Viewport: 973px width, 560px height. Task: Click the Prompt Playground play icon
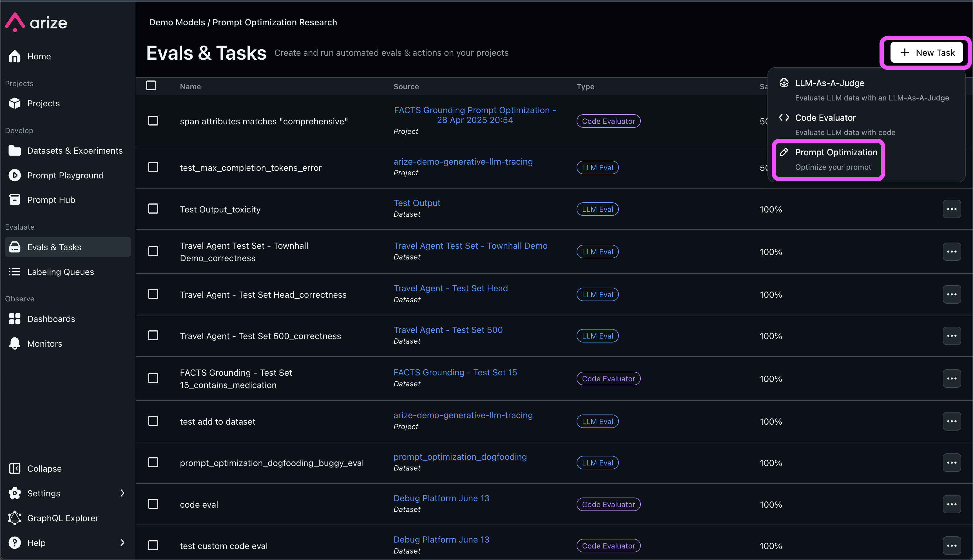click(x=15, y=175)
